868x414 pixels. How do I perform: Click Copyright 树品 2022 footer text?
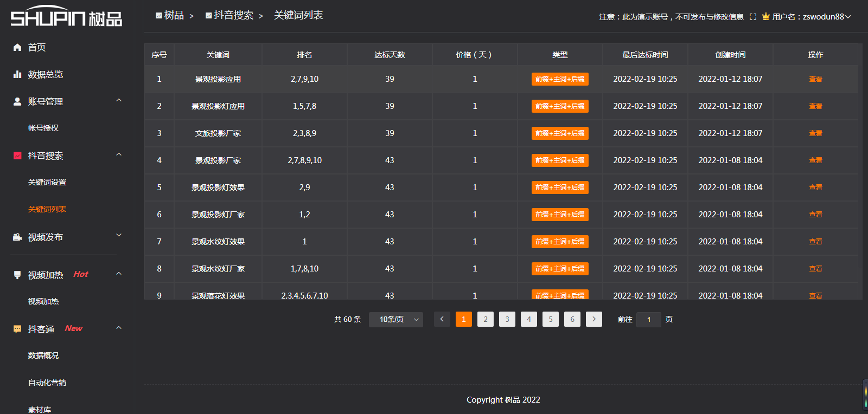pyautogui.click(x=503, y=400)
